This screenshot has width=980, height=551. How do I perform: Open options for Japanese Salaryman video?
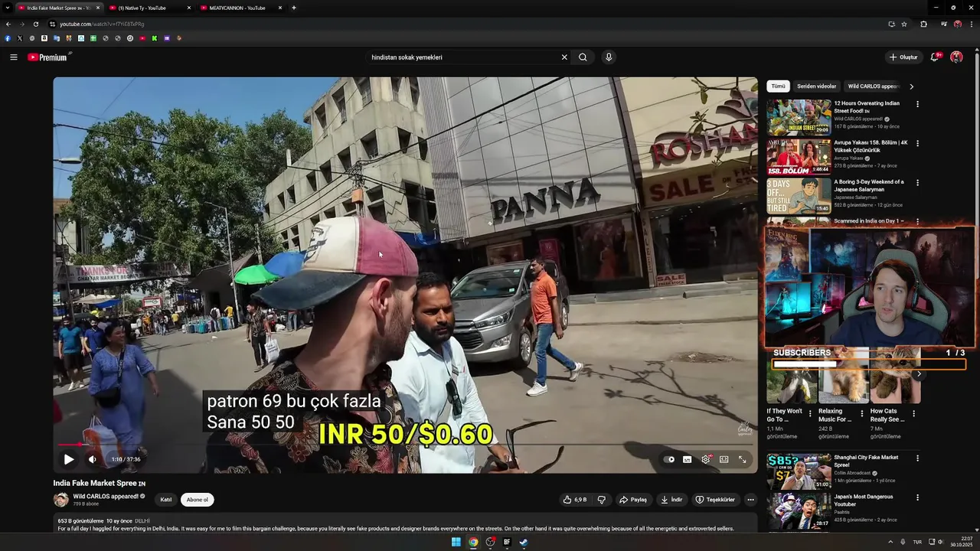917,183
